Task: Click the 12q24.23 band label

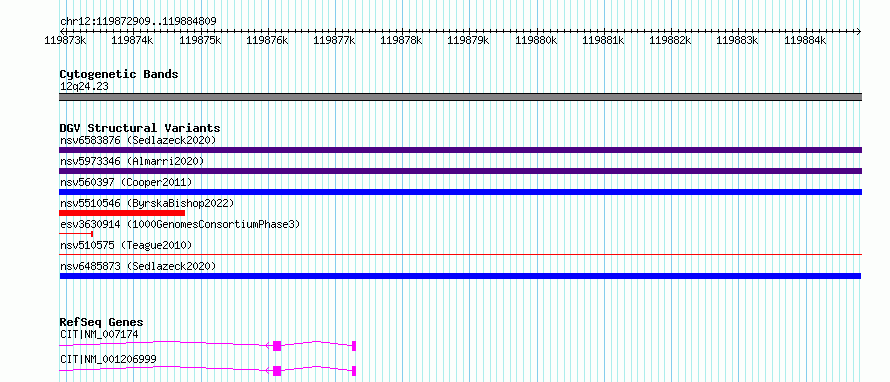Action: [84, 87]
